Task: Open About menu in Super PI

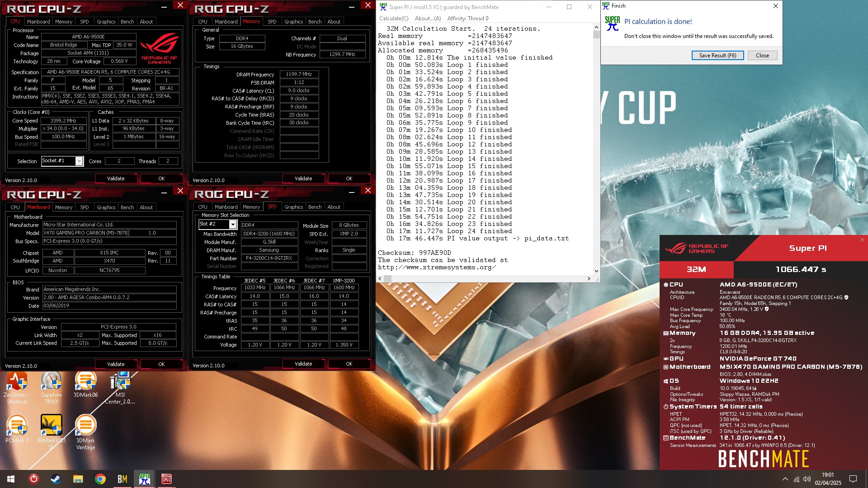Action: 428,19
